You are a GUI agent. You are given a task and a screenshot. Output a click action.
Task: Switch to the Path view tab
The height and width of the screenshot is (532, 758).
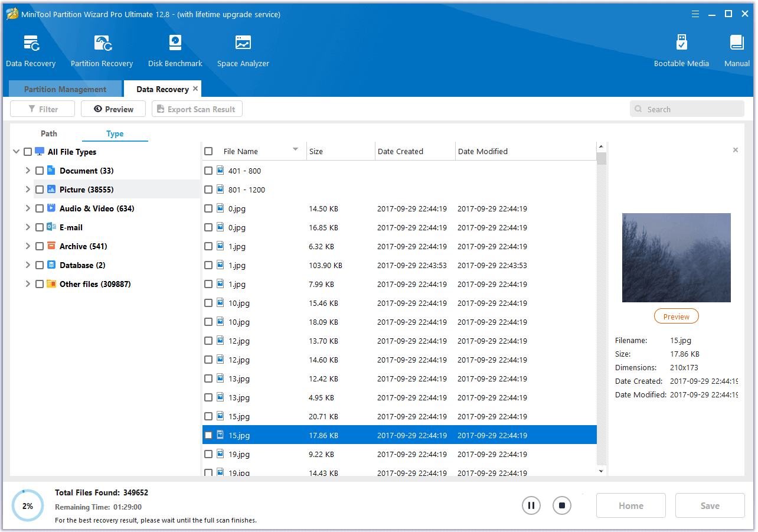(x=49, y=133)
